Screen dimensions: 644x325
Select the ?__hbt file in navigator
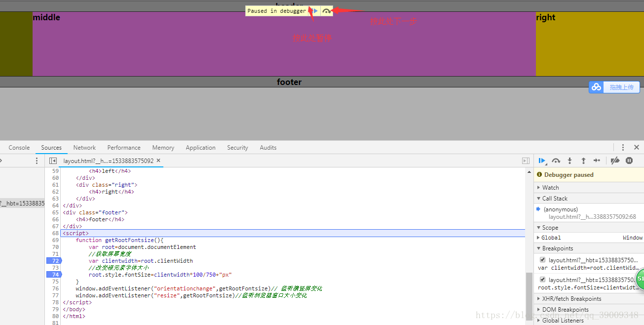(x=22, y=203)
